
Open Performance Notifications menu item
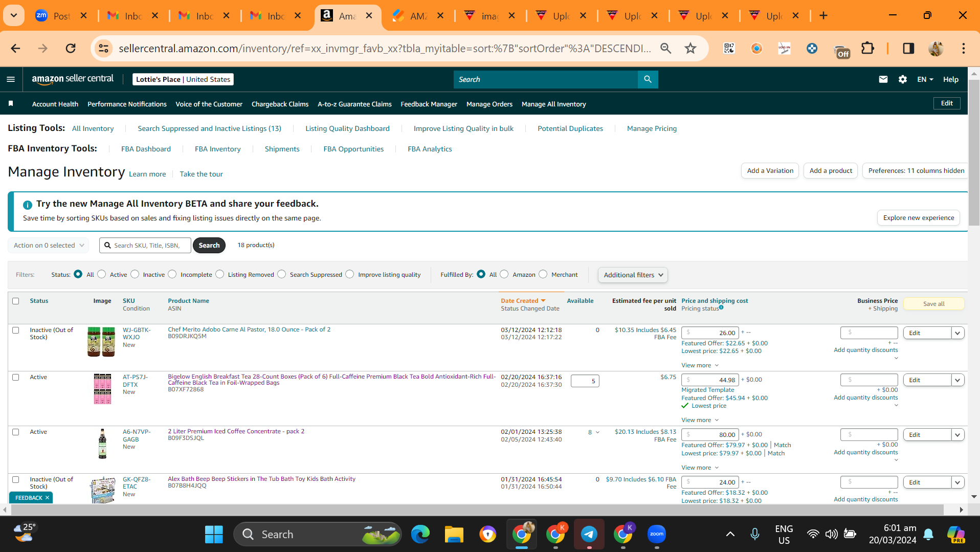click(x=127, y=104)
